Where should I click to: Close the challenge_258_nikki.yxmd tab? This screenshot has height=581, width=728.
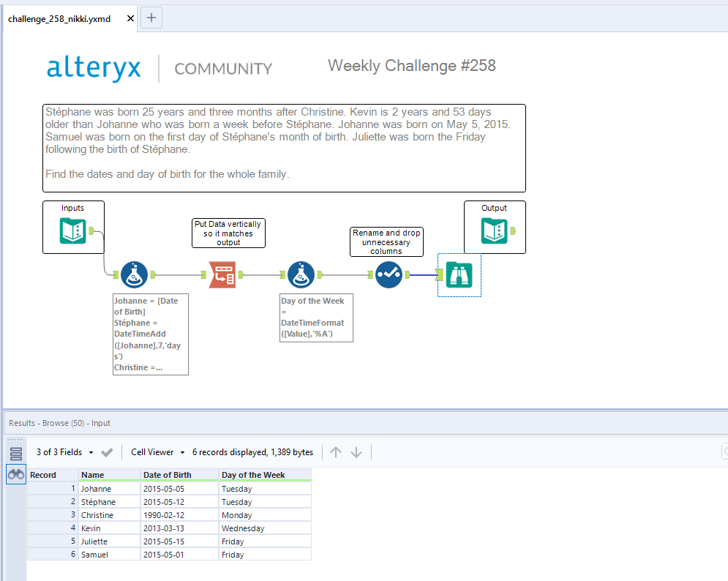(x=130, y=18)
